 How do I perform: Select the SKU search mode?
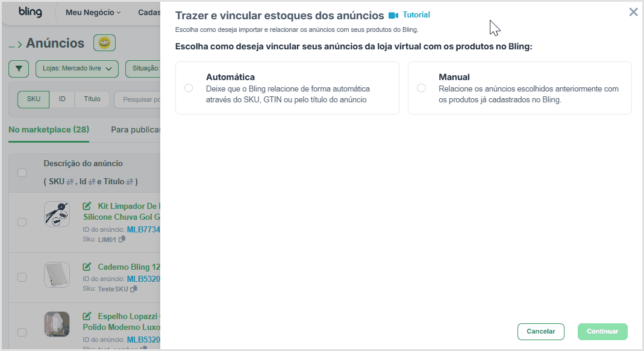pos(33,99)
